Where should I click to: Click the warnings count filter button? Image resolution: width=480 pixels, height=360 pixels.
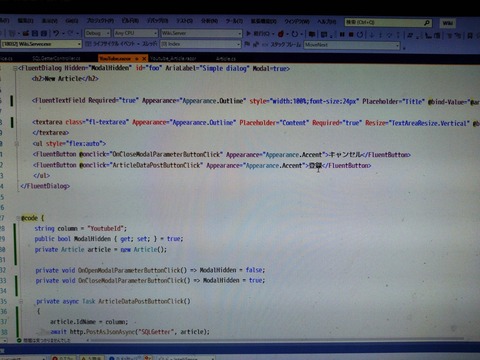91,358
